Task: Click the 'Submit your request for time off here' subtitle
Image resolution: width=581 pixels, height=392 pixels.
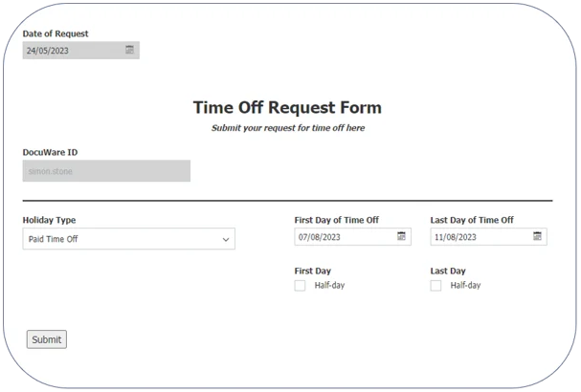Action: (287, 128)
